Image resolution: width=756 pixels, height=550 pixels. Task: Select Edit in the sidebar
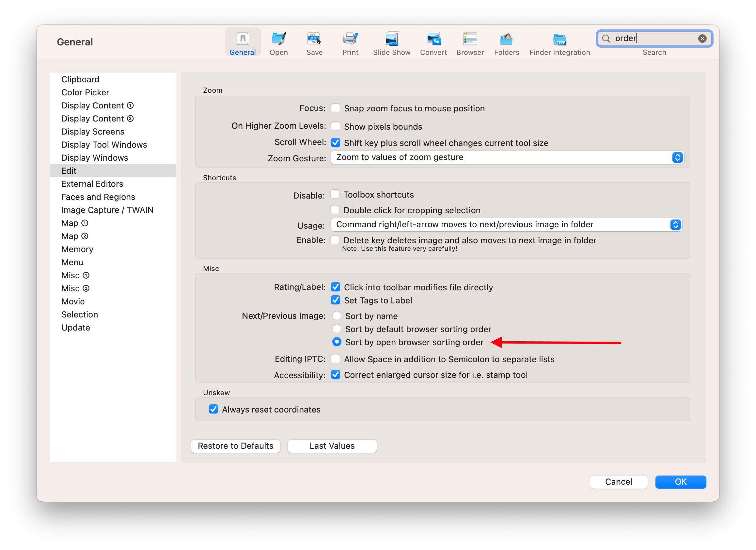coord(113,170)
